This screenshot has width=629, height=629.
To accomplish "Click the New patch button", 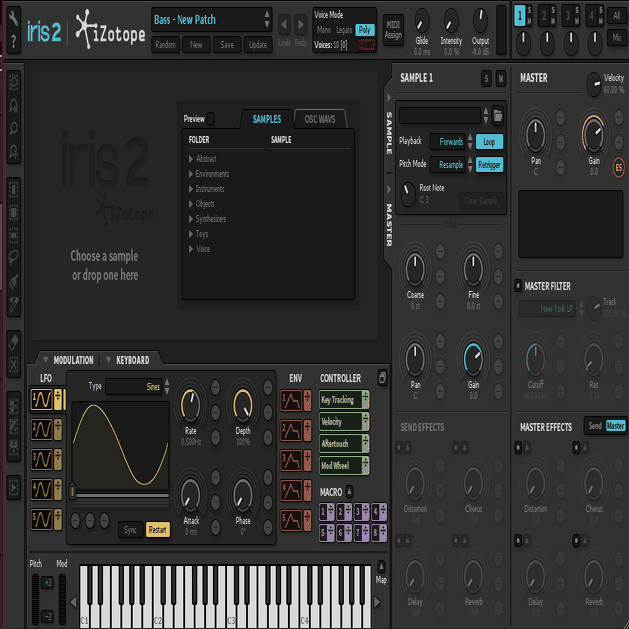I will coord(196,45).
